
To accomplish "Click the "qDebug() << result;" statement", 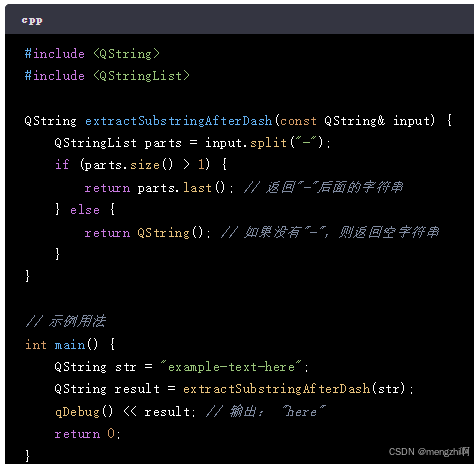I will click(x=125, y=412).
